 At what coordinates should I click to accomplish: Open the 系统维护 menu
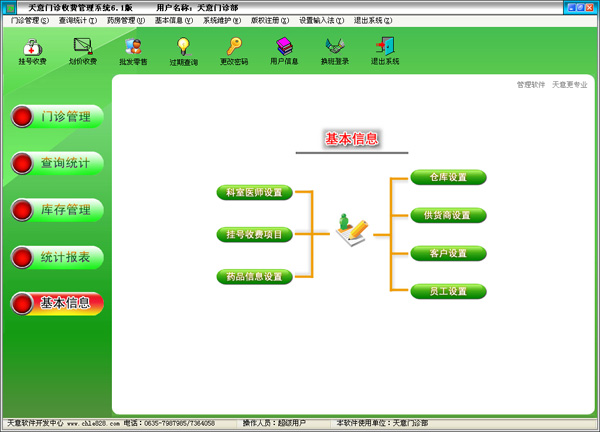coord(221,20)
